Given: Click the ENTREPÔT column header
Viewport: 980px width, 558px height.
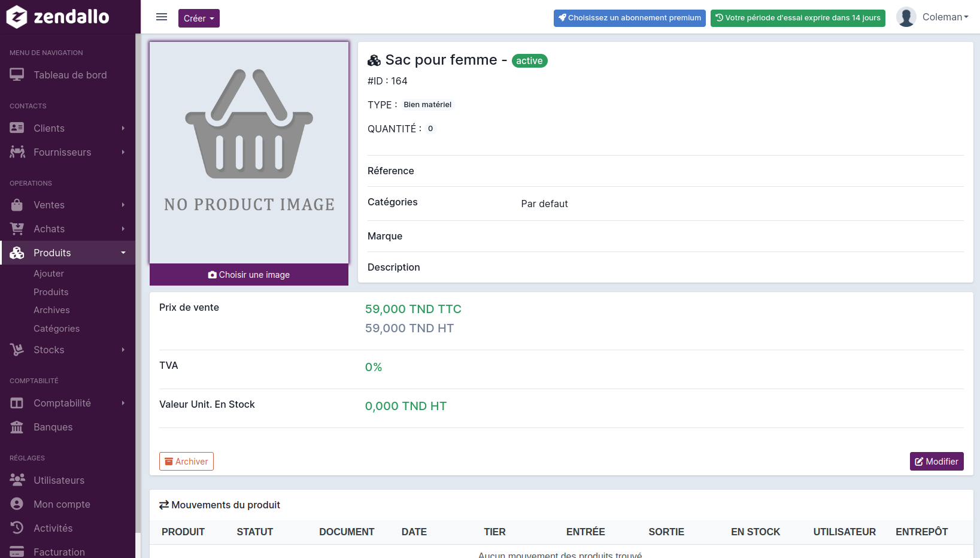Looking at the screenshot, I should click(922, 532).
